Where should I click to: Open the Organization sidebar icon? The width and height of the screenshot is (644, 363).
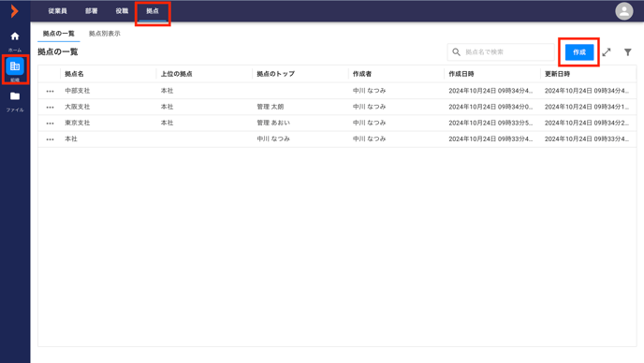15,66
